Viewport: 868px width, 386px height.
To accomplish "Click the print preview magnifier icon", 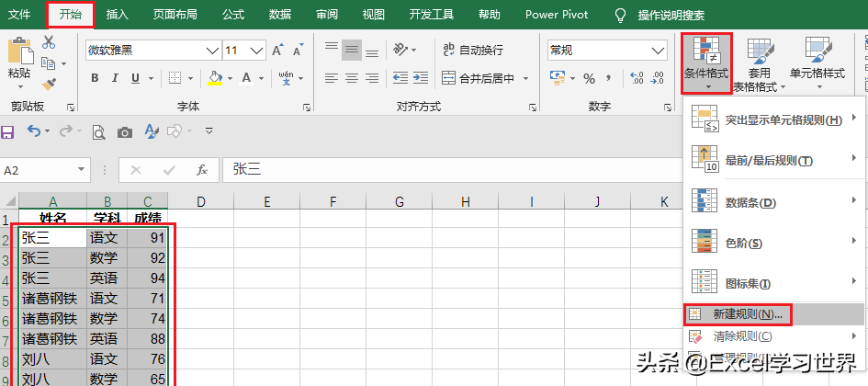I will click(x=98, y=131).
